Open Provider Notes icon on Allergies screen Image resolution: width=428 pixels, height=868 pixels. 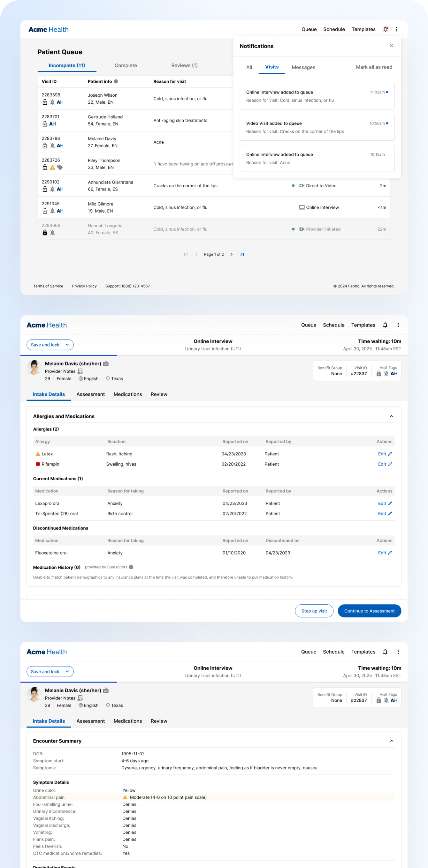coord(80,371)
